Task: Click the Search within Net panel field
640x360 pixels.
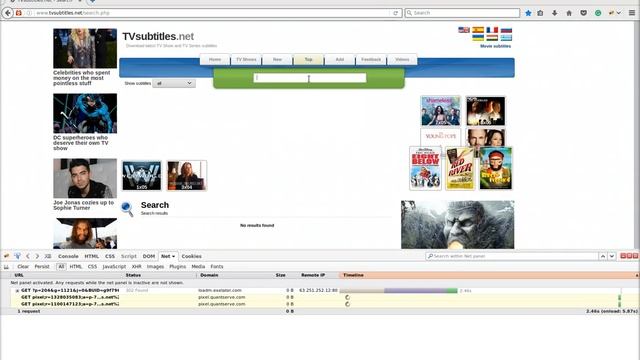Action: [512, 256]
